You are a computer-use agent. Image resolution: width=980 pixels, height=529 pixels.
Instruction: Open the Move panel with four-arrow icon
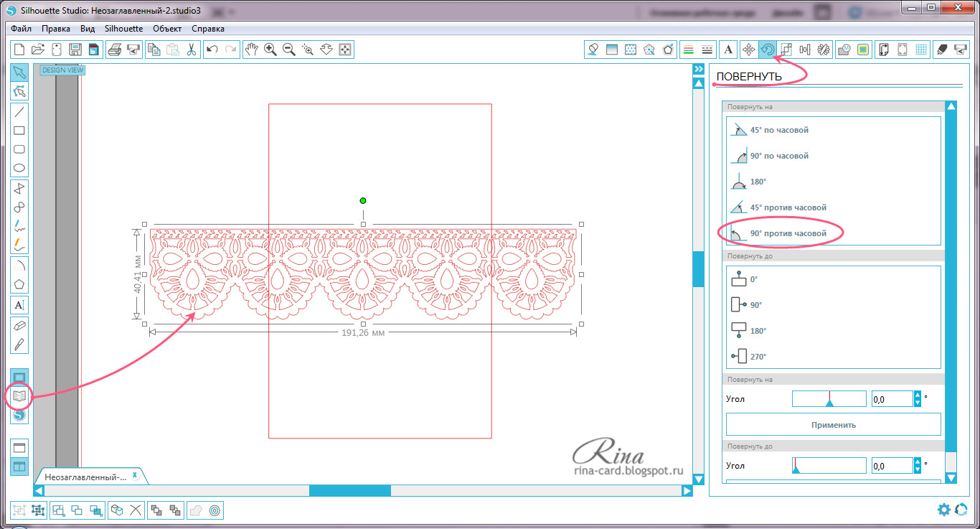click(x=748, y=50)
